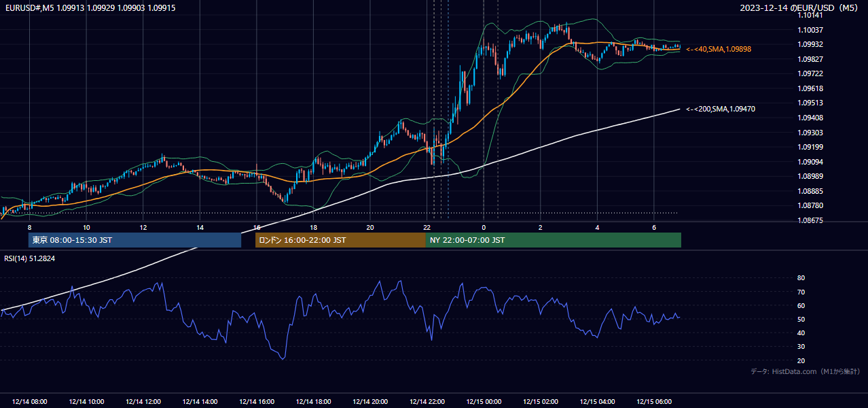Click the RSI 30 level label
This screenshot has width=868, height=408.
pos(801,347)
